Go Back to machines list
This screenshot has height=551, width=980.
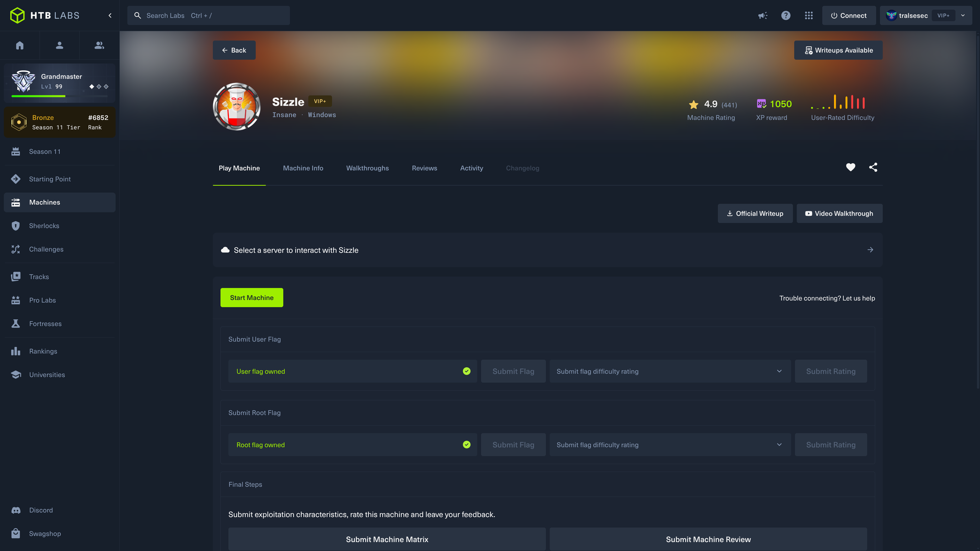[x=234, y=50]
